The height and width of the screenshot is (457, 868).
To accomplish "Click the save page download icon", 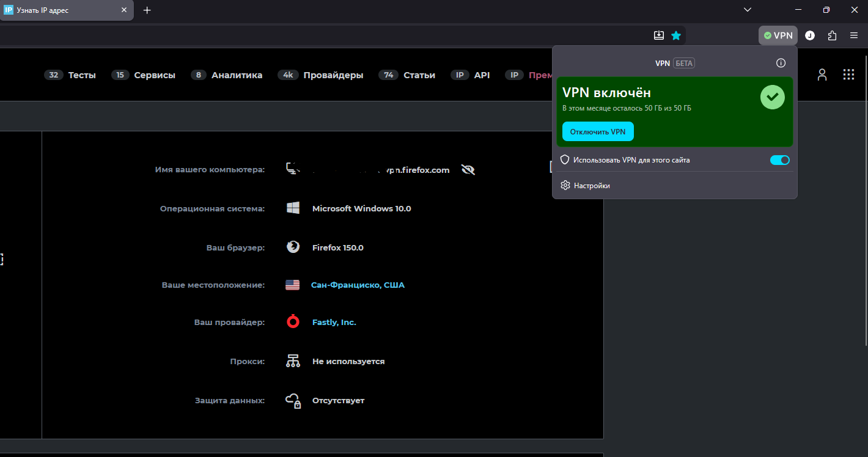I will point(659,35).
